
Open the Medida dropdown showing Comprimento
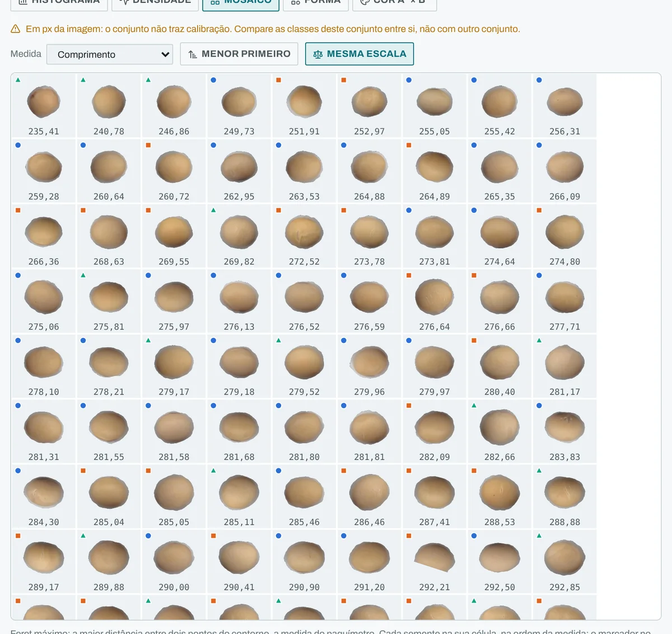point(110,54)
